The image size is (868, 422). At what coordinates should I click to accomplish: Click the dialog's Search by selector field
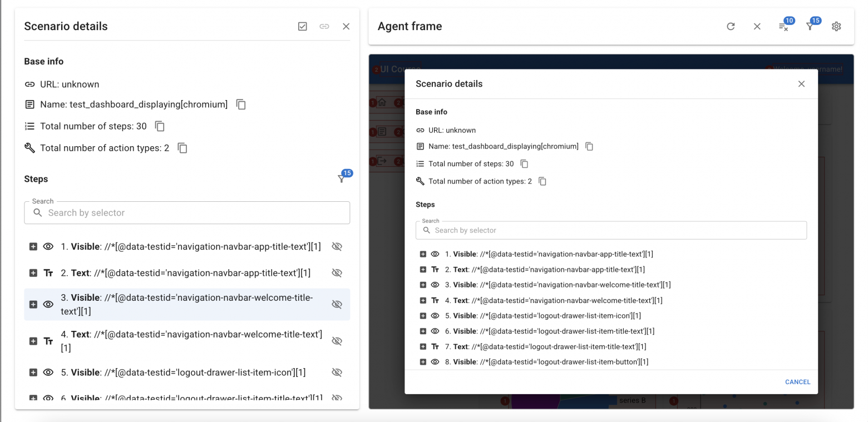pyautogui.click(x=611, y=230)
